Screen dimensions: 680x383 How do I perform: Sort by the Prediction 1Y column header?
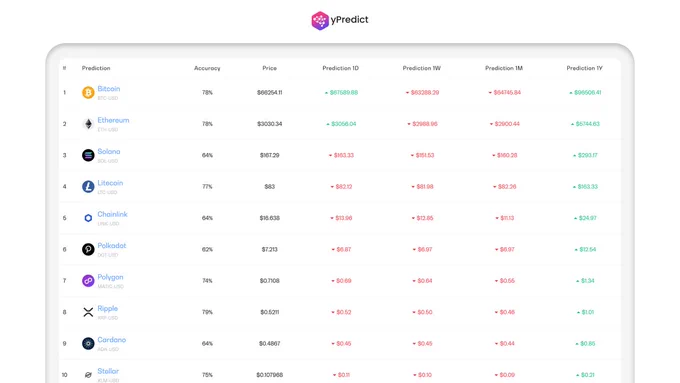(x=585, y=68)
